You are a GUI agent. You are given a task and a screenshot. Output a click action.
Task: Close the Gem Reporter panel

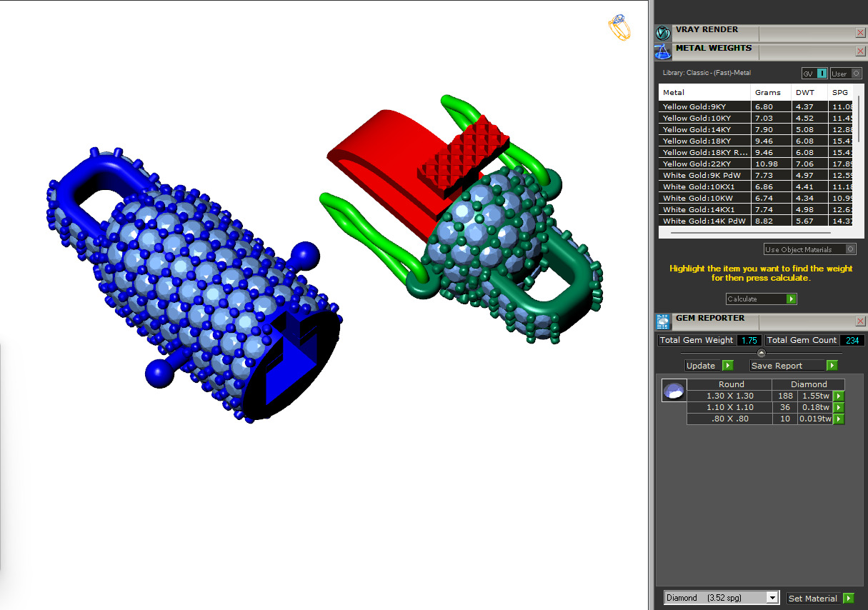(860, 321)
